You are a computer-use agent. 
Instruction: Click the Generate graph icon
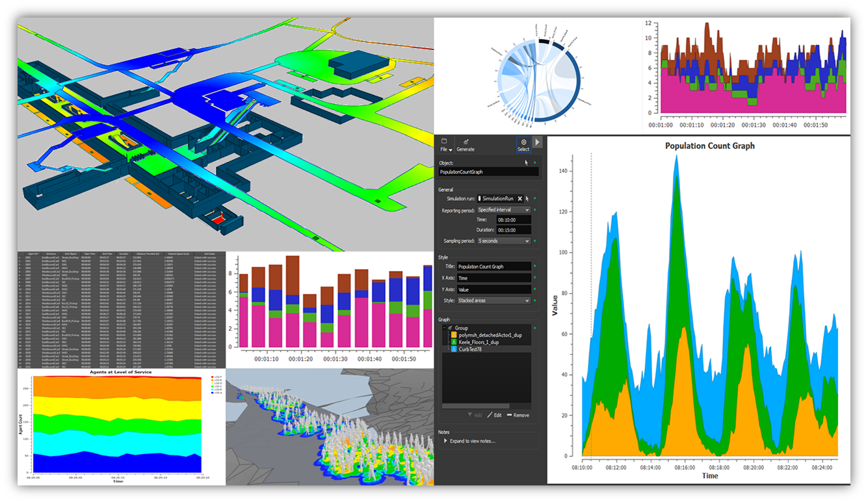click(466, 144)
